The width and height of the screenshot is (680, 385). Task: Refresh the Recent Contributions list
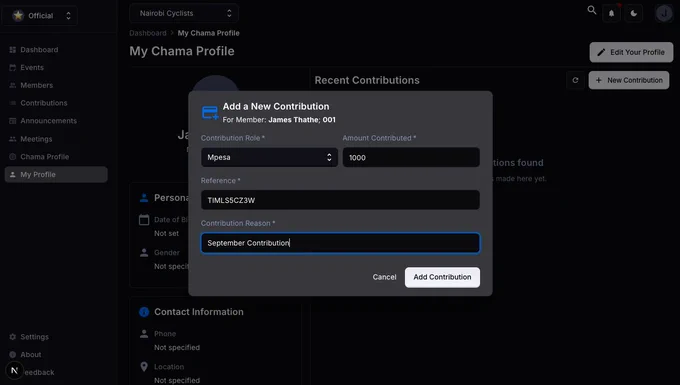tap(575, 80)
